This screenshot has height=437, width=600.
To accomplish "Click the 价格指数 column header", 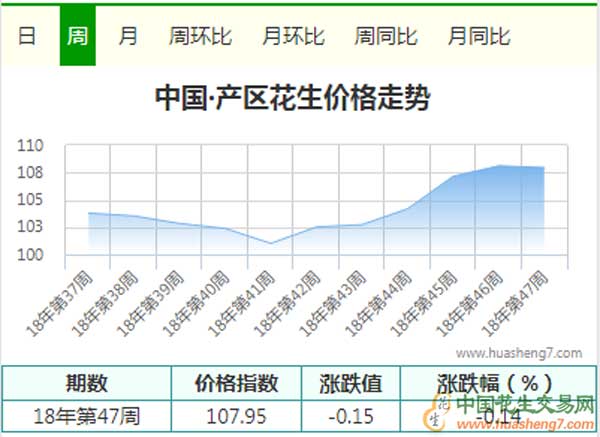I will [236, 383].
